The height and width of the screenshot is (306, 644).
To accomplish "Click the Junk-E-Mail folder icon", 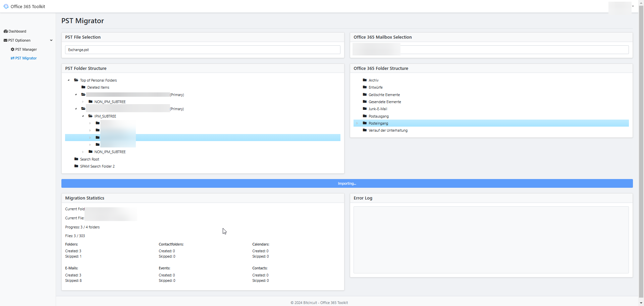I will point(365,109).
